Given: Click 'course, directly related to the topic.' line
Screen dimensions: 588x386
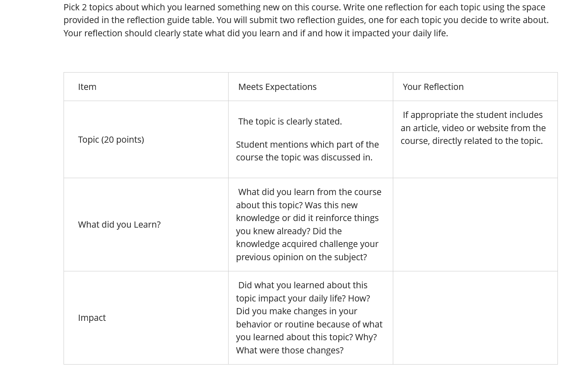Looking at the screenshot, I should (x=472, y=141).
